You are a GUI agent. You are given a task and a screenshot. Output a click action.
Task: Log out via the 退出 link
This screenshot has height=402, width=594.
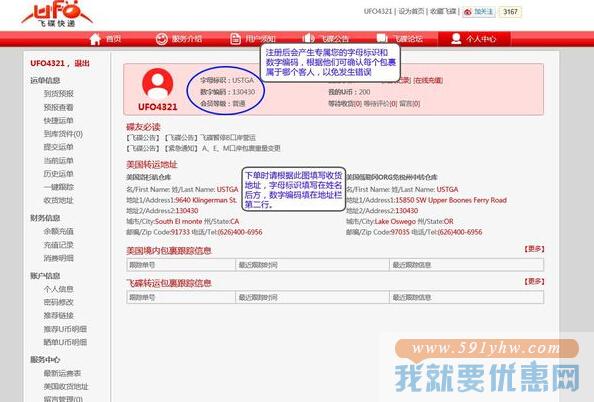(82, 63)
